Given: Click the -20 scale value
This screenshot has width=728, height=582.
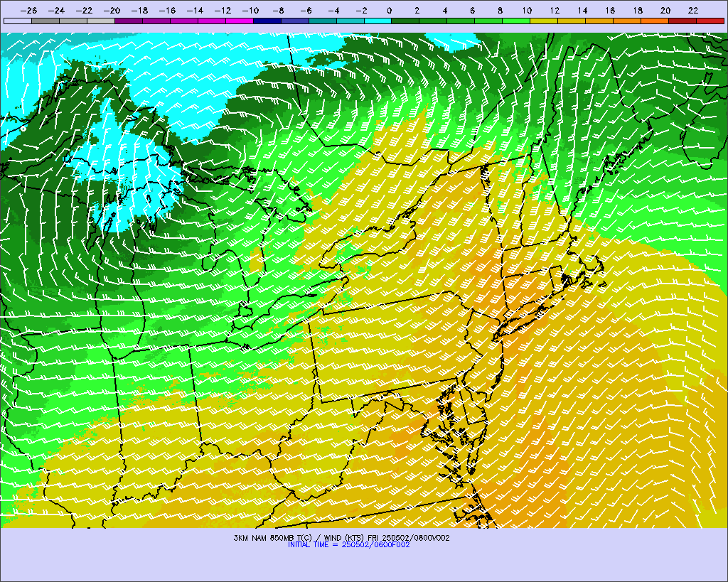Looking at the screenshot, I should (x=112, y=11).
